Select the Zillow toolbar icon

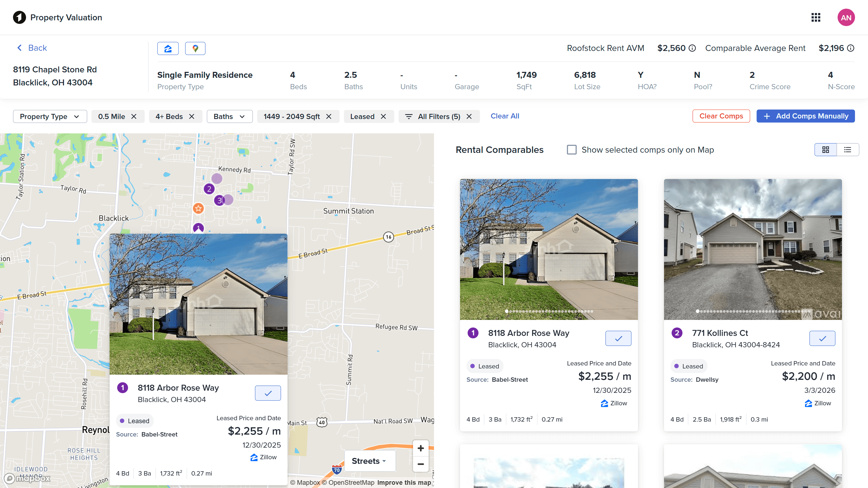[168, 48]
